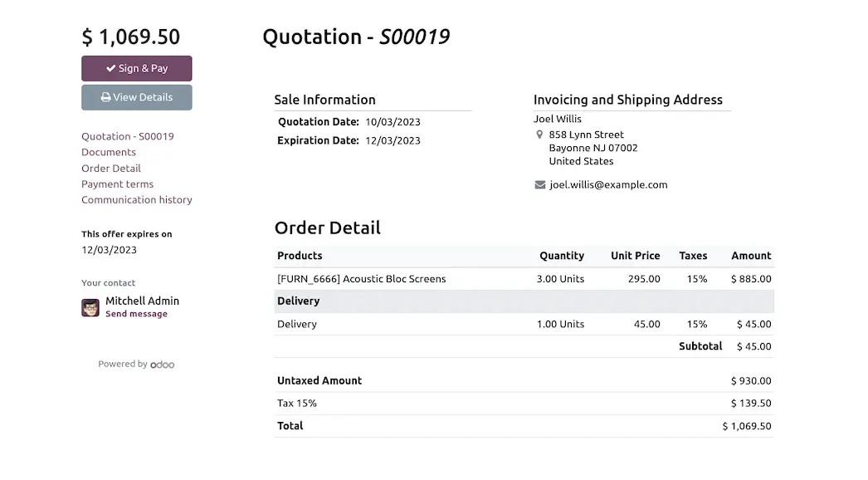This screenshot has width=868, height=480.
Task: Click the Products column header
Action: pyautogui.click(x=300, y=256)
